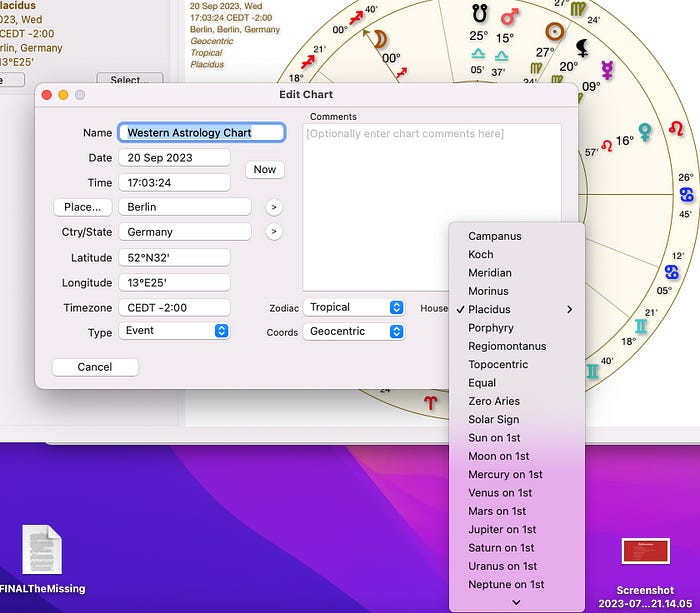700x613 pixels.
Task: Expand Placidus submenu arrow
Action: tap(570, 309)
